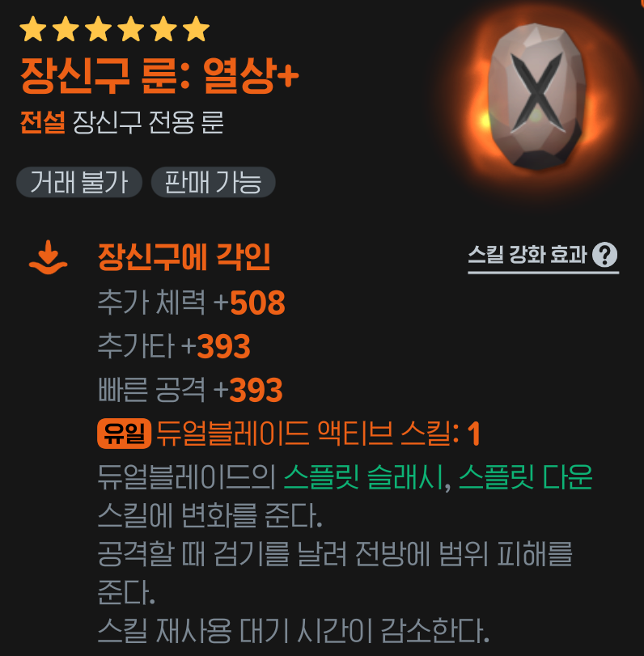This screenshot has width=644, height=656.
Task: Click the 전설 rarity label
Action: click(43, 123)
